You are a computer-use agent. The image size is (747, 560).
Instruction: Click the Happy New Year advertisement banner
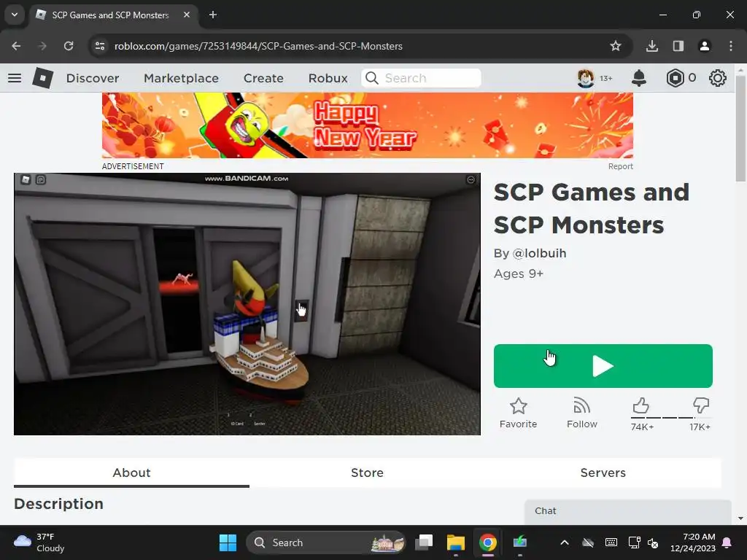(368, 125)
